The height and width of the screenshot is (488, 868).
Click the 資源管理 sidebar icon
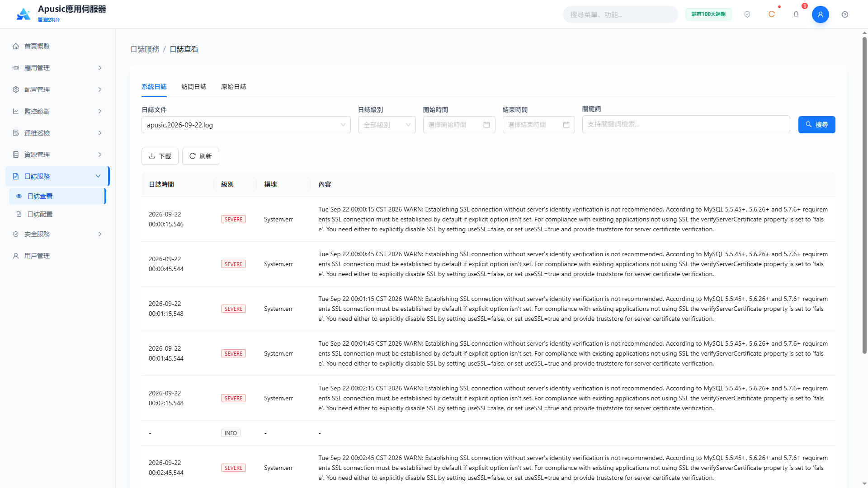pos(16,155)
